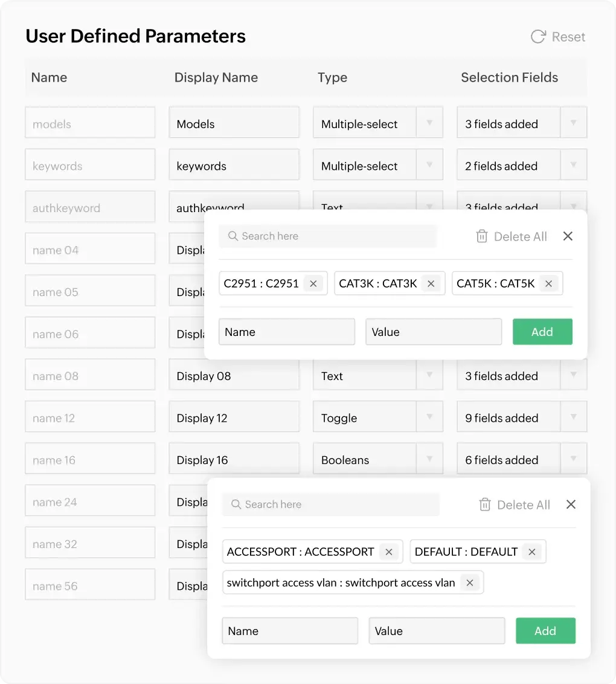This screenshot has height=684, width=616.
Task: Click Delete All text in lower popup
Action: [x=523, y=505]
